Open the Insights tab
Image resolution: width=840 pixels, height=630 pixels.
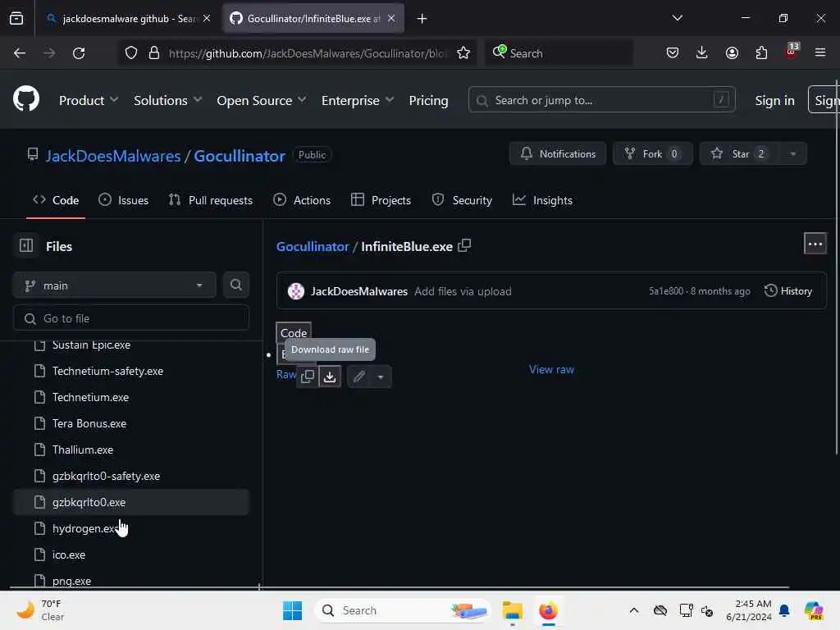pyautogui.click(x=543, y=200)
